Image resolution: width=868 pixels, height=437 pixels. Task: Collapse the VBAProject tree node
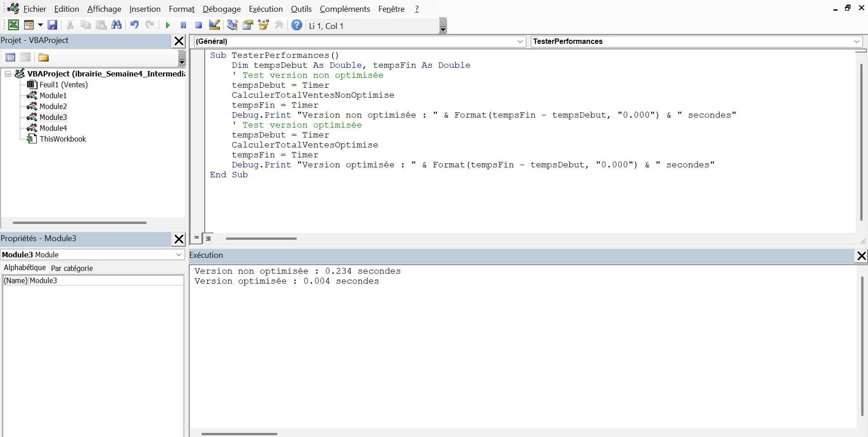point(8,74)
